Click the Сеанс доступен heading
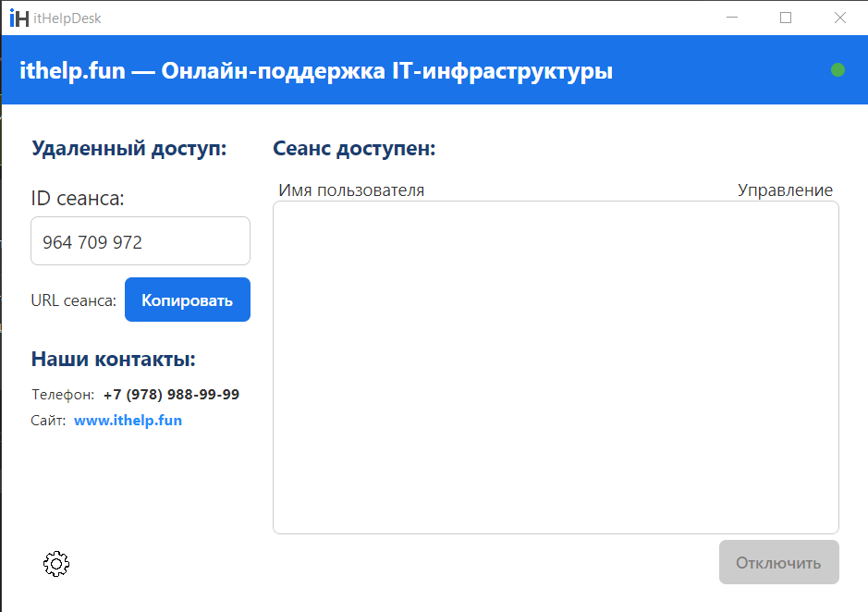 (354, 149)
